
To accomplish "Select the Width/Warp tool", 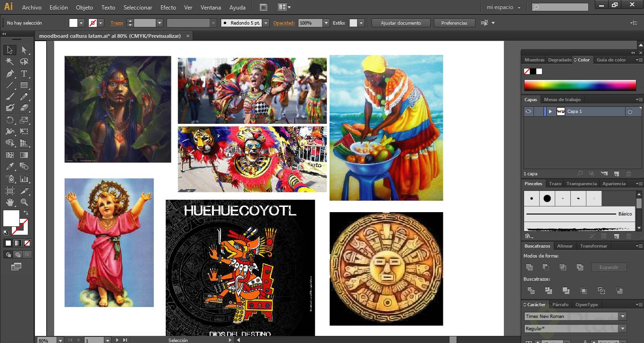I will (9, 131).
